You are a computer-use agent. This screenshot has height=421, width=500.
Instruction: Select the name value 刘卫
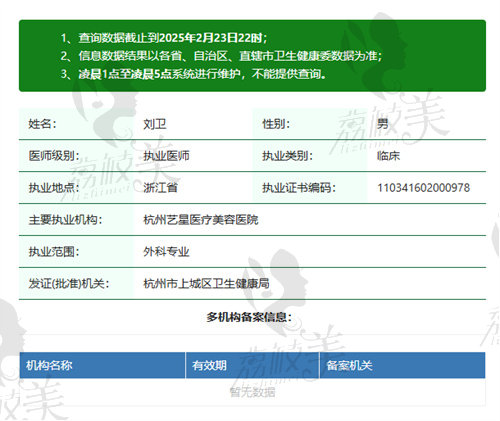click(x=155, y=124)
